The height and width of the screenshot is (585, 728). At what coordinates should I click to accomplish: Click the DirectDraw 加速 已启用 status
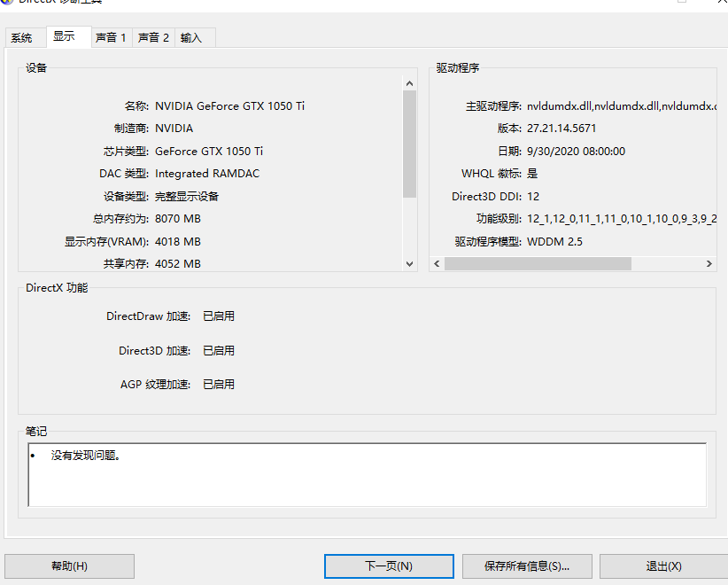(219, 316)
